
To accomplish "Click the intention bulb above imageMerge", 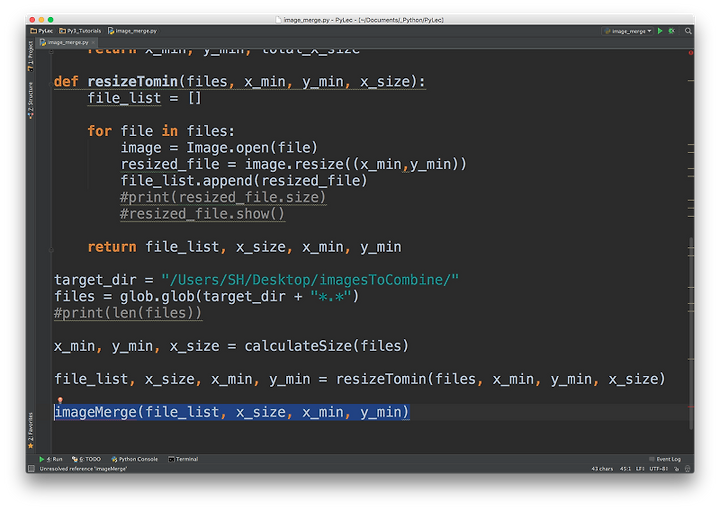I will (60, 400).
